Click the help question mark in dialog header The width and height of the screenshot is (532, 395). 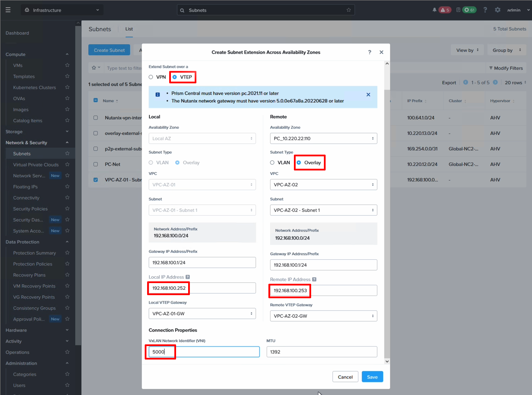(370, 52)
